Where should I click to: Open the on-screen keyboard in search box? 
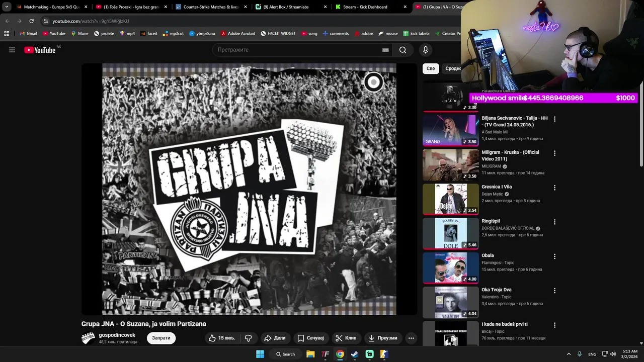[385, 50]
